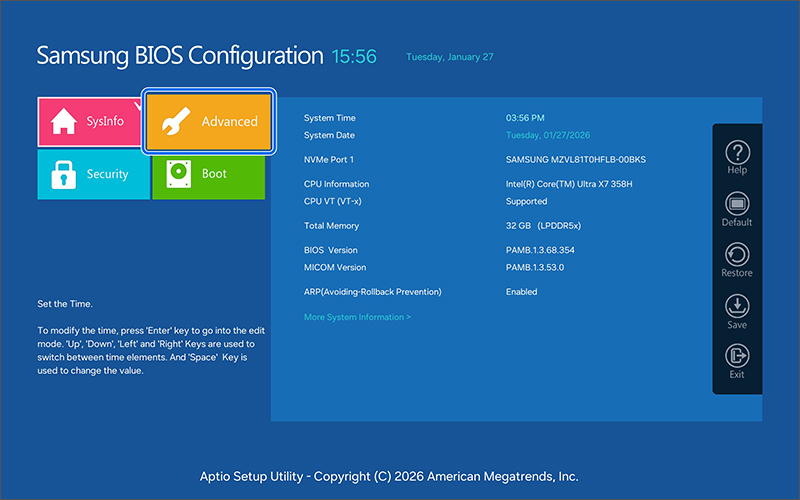This screenshot has height=500, width=800.
Task: Click the Save download icon
Action: (737, 306)
